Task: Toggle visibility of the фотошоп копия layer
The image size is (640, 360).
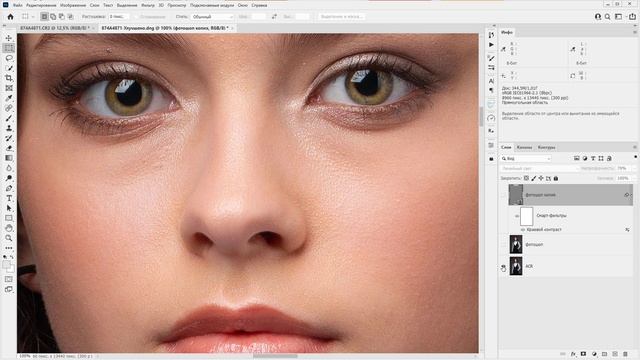Action: (x=503, y=195)
